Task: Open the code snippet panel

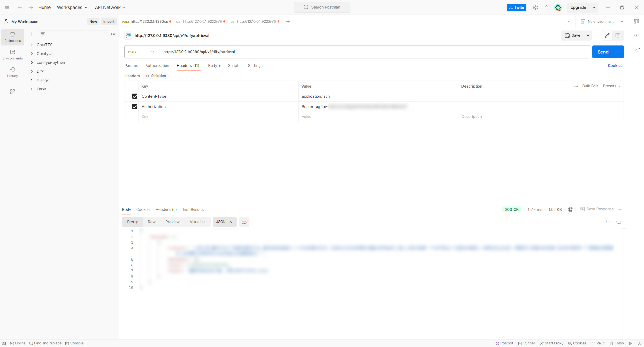Action: point(637,35)
